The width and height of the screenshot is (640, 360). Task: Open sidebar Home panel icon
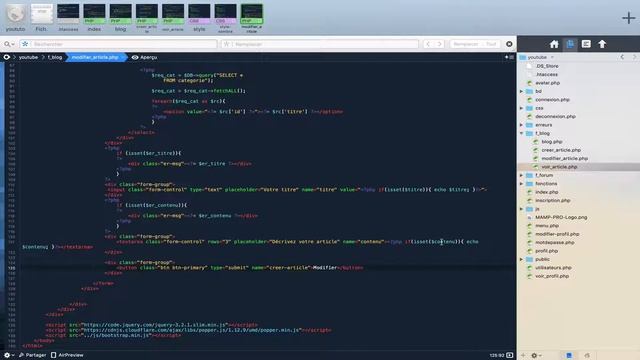554,44
